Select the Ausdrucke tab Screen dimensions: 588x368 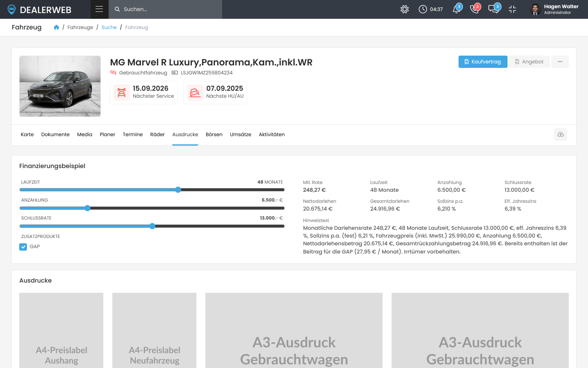click(x=185, y=135)
